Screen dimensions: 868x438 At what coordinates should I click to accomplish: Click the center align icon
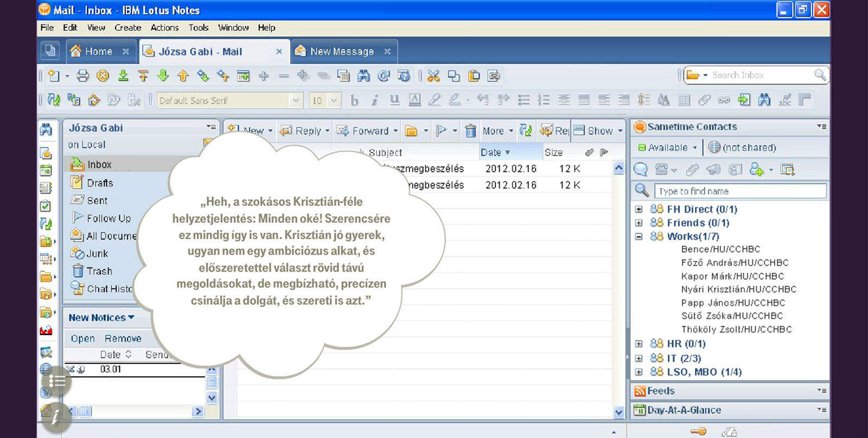(564, 100)
